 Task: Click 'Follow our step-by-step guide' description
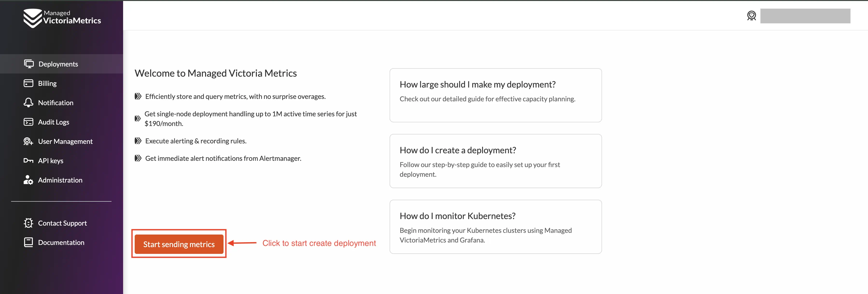pyautogui.click(x=480, y=169)
